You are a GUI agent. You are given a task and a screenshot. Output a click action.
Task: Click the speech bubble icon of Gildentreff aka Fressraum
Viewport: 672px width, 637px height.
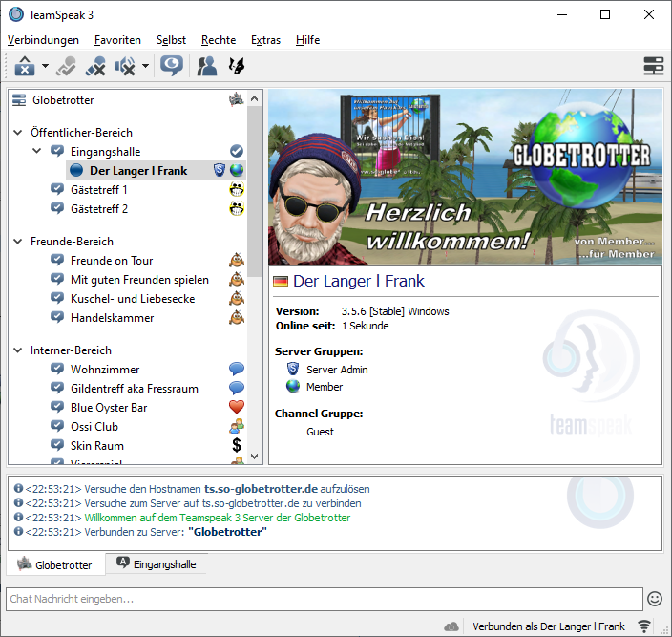click(x=237, y=388)
